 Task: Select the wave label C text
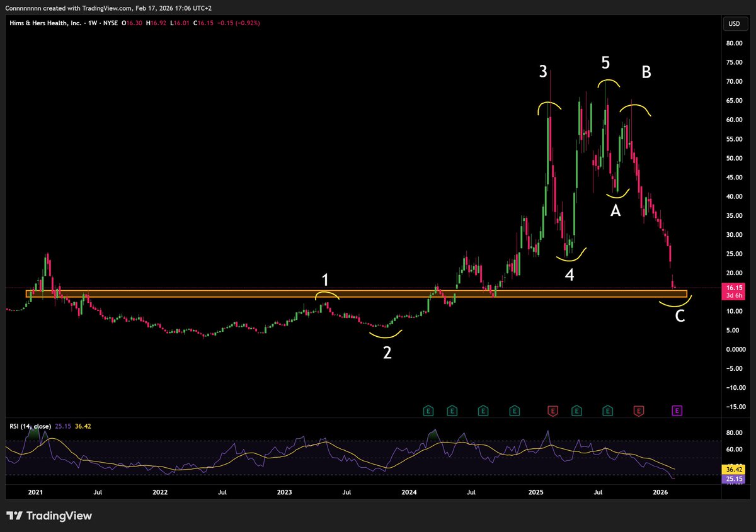point(680,316)
